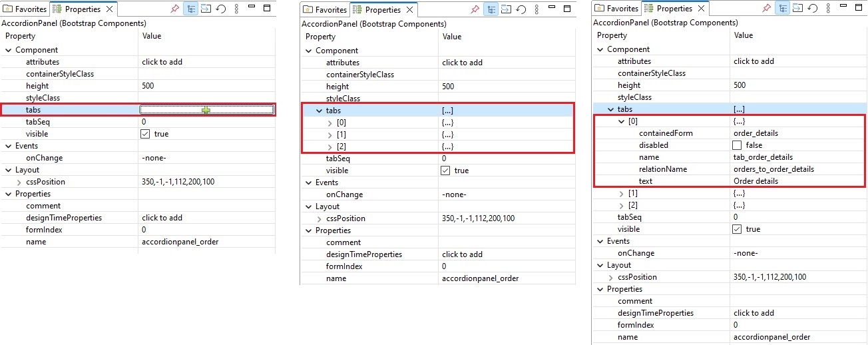The height and width of the screenshot is (345, 868).
Task: Restore default value icon in middle panel
Action: pos(521,9)
